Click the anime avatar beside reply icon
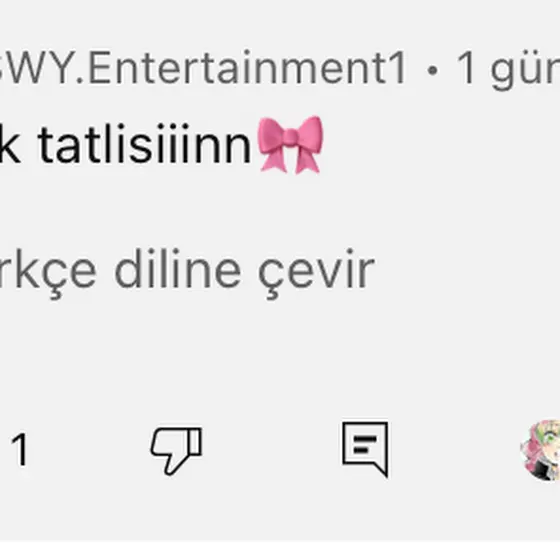Image resolution: width=560 pixels, height=560 pixels. 541,450
